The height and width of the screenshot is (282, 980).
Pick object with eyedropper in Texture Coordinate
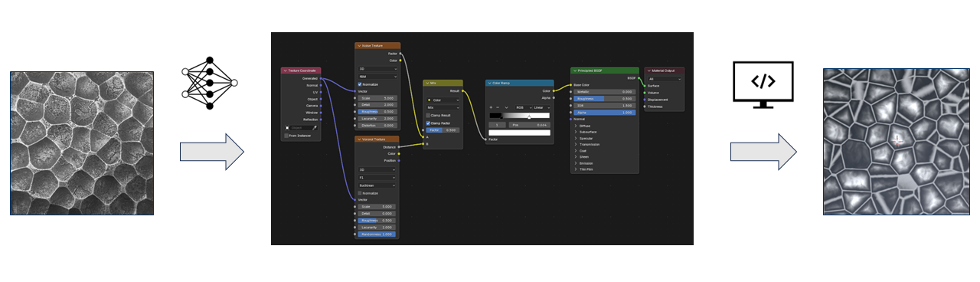(x=315, y=128)
